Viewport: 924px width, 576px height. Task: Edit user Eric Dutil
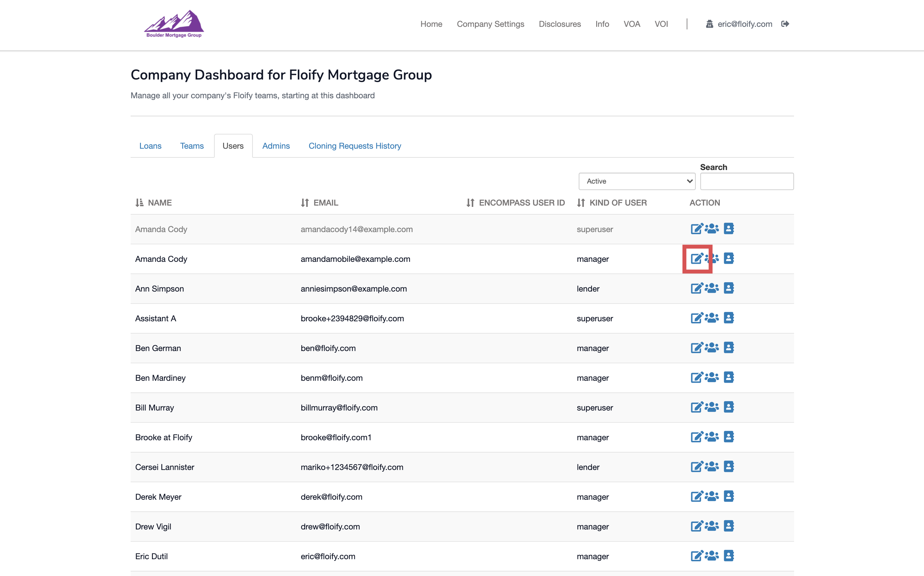pos(697,555)
